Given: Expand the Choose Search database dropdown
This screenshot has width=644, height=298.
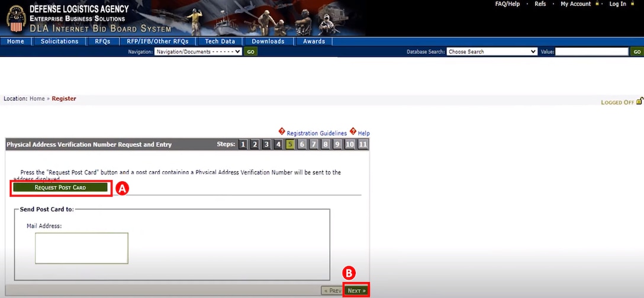Looking at the screenshot, I should click(x=491, y=52).
